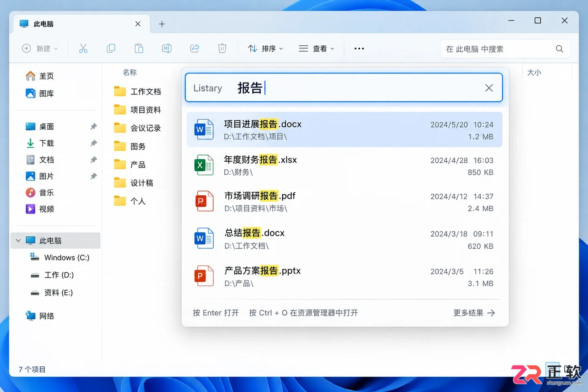588x392 pixels.
Task: Go to 主页 in the sidebar
Action: [x=40, y=76]
